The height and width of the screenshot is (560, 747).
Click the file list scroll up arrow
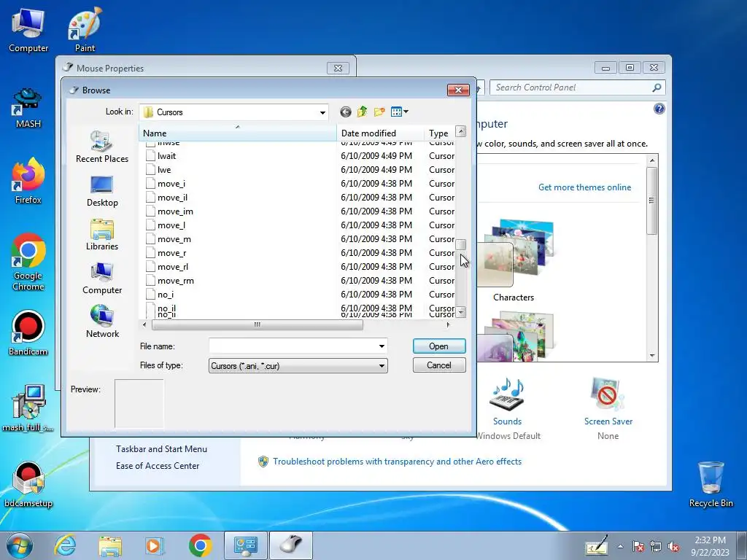460,131
